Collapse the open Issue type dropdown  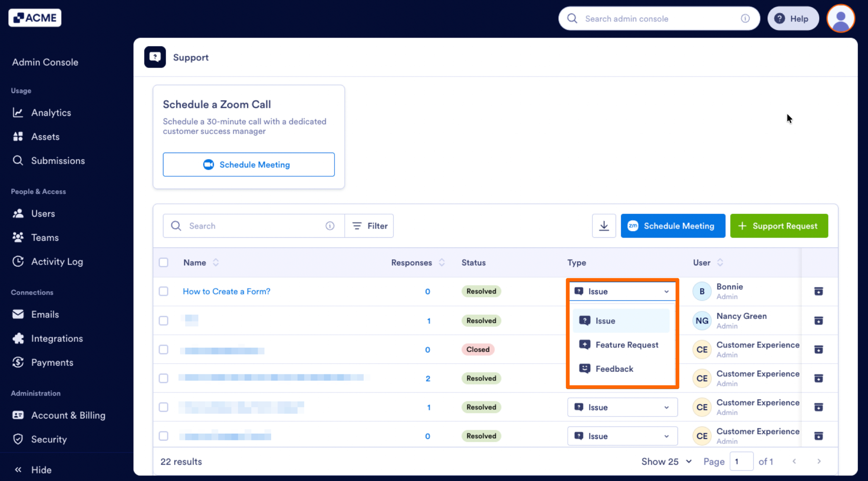(x=622, y=291)
